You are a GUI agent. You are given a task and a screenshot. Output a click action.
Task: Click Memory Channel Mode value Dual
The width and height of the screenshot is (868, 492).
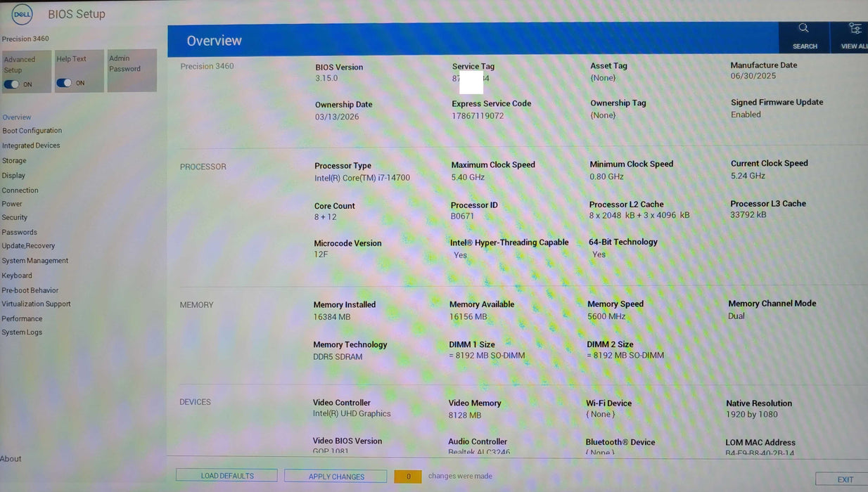[736, 316]
